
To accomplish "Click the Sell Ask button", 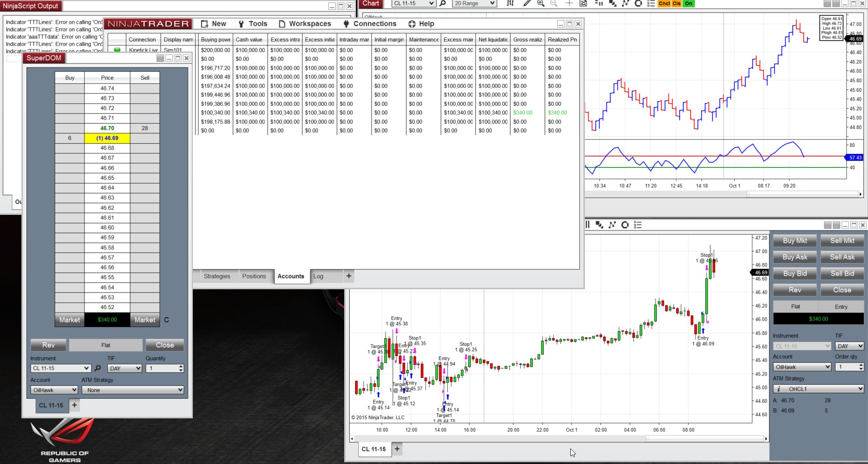I will [x=842, y=257].
